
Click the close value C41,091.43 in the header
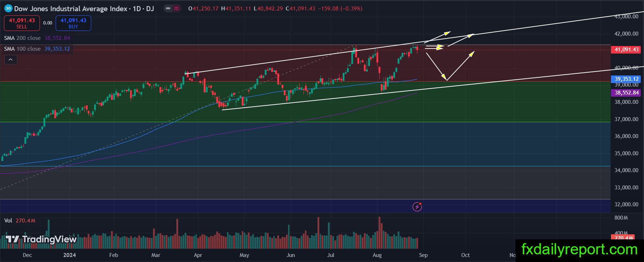point(300,9)
